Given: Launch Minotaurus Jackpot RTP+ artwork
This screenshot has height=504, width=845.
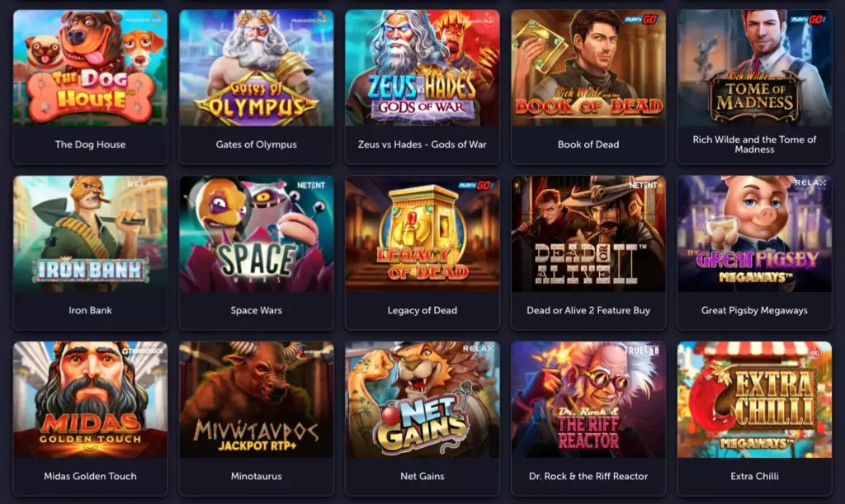Looking at the screenshot, I should pos(256,399).
